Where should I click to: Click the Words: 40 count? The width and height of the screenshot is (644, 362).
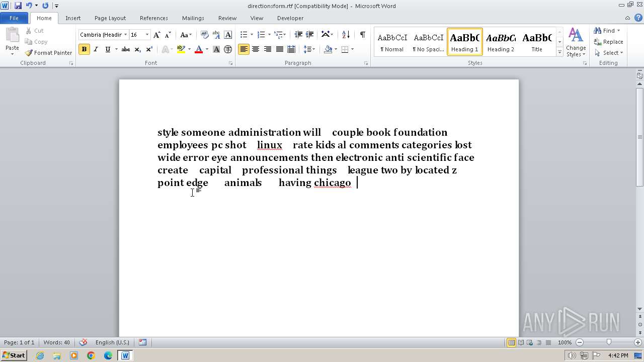tap(57, 342)
